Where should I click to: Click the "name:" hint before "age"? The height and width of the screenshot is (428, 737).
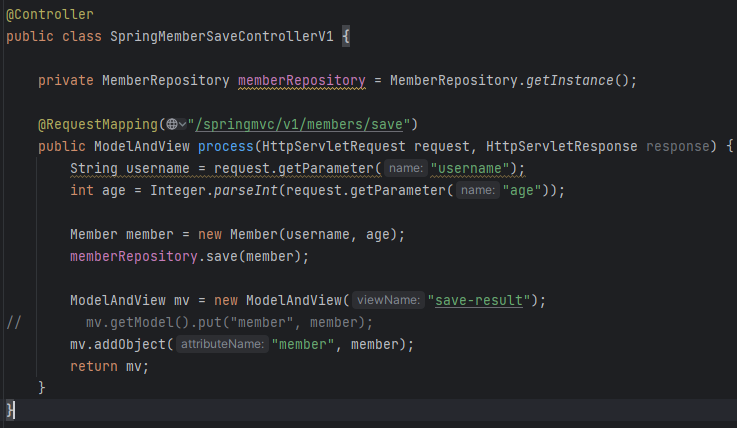[478, 190]
